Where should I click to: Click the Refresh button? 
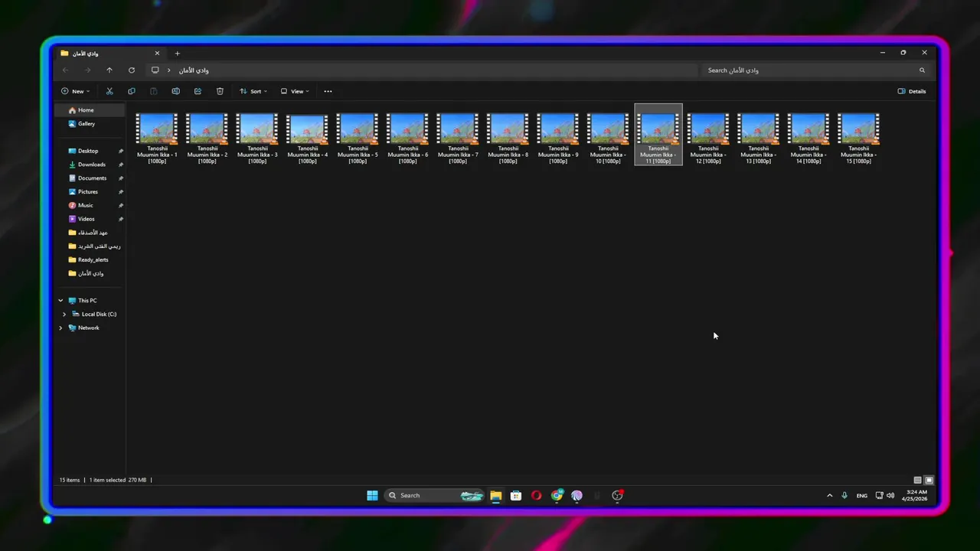(132, 70)
